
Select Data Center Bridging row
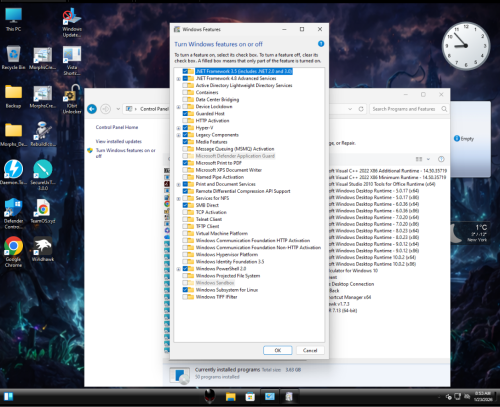pyautogui.click(x=217, y=100)
